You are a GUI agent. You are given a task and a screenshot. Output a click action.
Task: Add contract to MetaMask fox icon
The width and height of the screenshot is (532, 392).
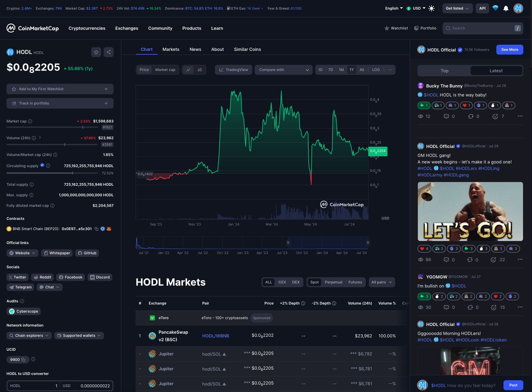click(x=109, y=229)
